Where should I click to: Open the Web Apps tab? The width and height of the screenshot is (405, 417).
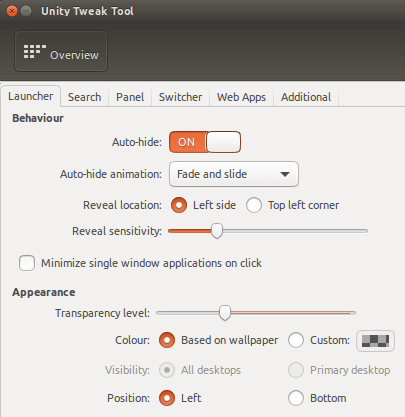(241, 97)
